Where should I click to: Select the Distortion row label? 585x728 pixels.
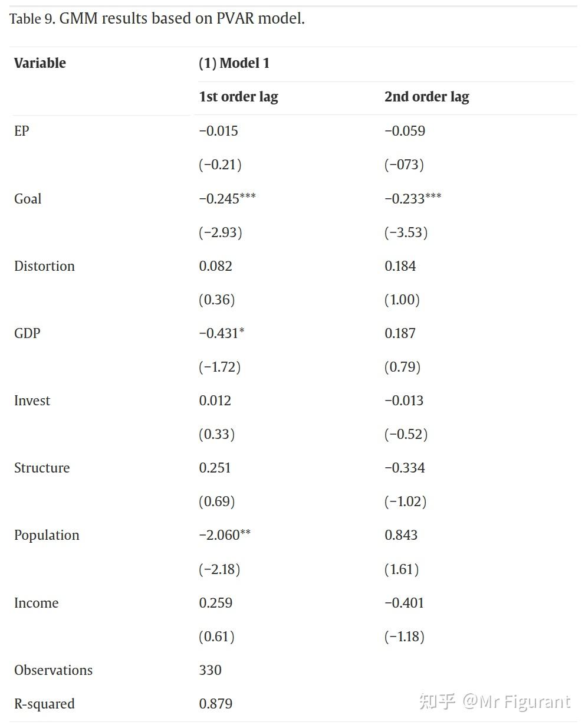pos(44,266)
